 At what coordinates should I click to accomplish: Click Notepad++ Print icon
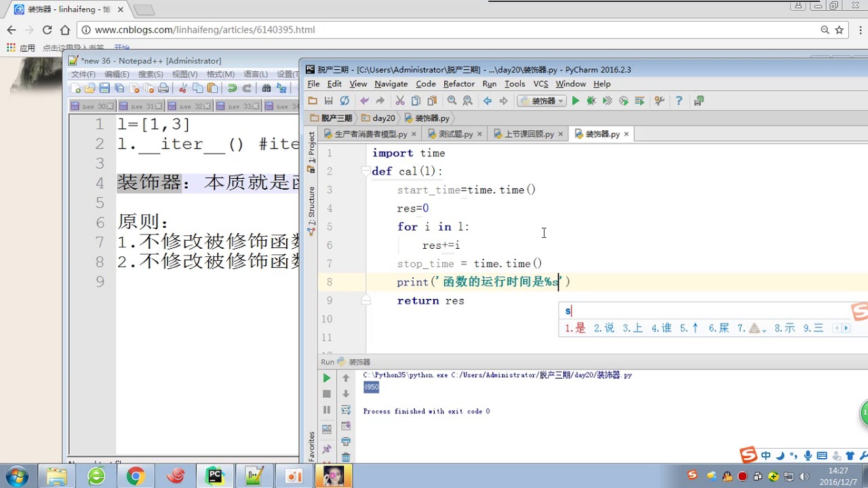coord(163,88)
